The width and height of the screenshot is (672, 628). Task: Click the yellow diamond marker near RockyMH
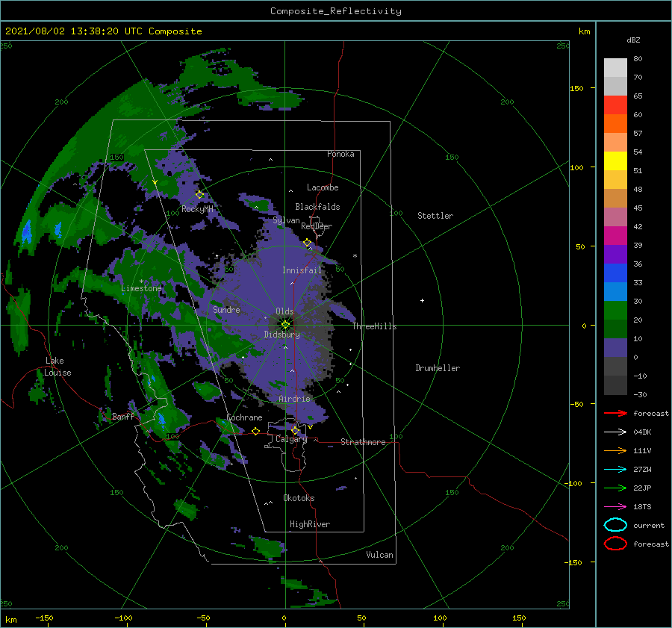pyautogui.click(x=199, y=195)
